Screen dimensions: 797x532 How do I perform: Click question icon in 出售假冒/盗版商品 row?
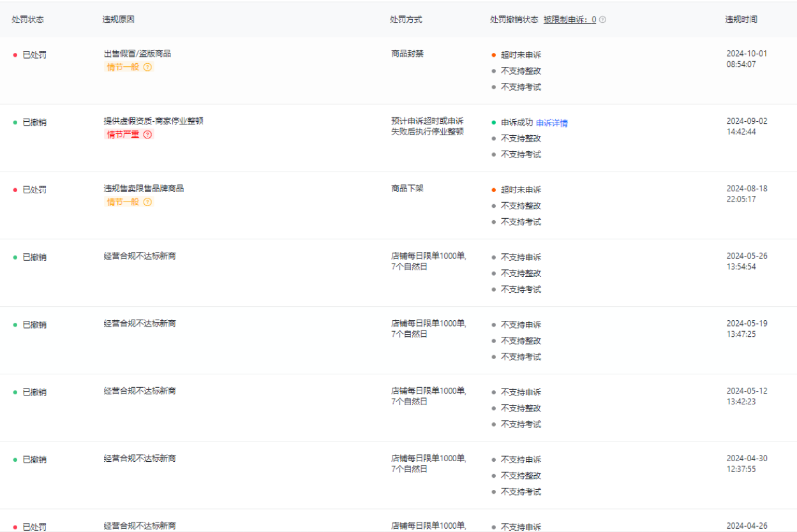pyautogui.click(x=148, y=67)
